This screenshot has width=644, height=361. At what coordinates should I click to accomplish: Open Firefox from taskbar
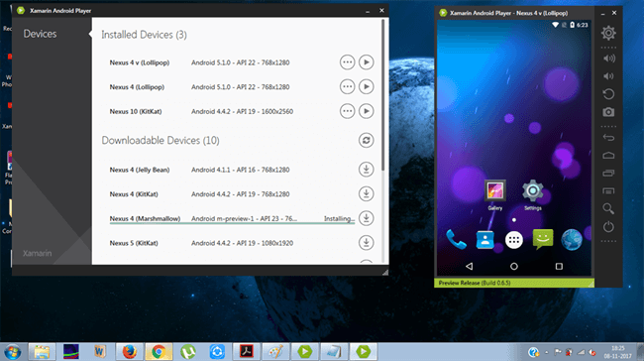tap(130, 352)
